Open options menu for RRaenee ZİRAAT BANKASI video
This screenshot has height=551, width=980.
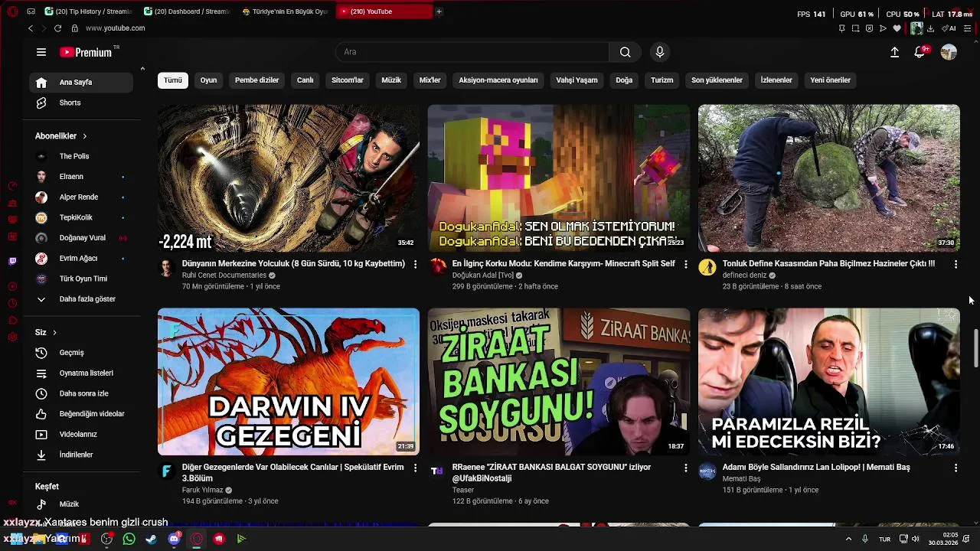tap(685, 468)
